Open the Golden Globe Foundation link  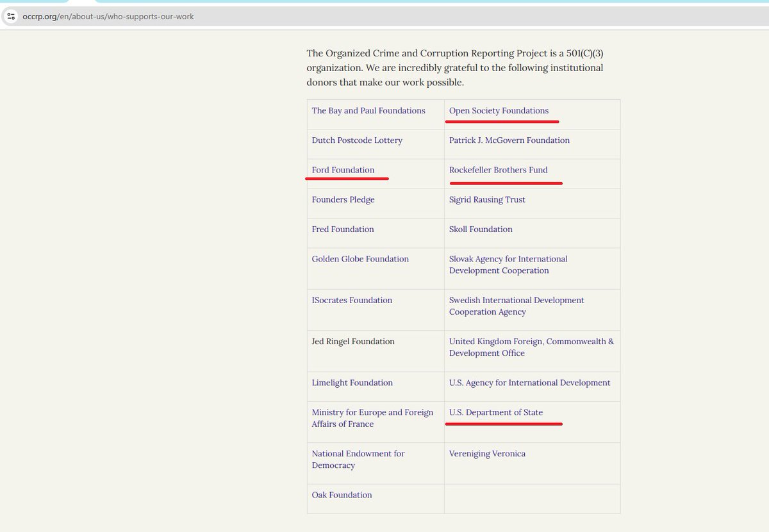(x=360, y=258)
